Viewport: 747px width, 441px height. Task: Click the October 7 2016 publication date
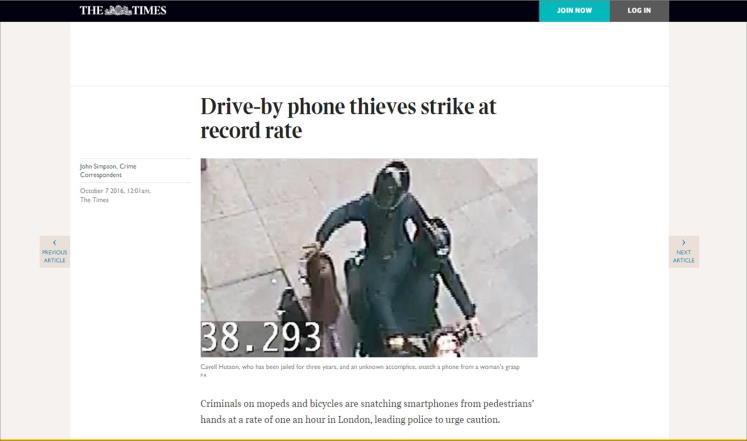(x=102, y=190)
